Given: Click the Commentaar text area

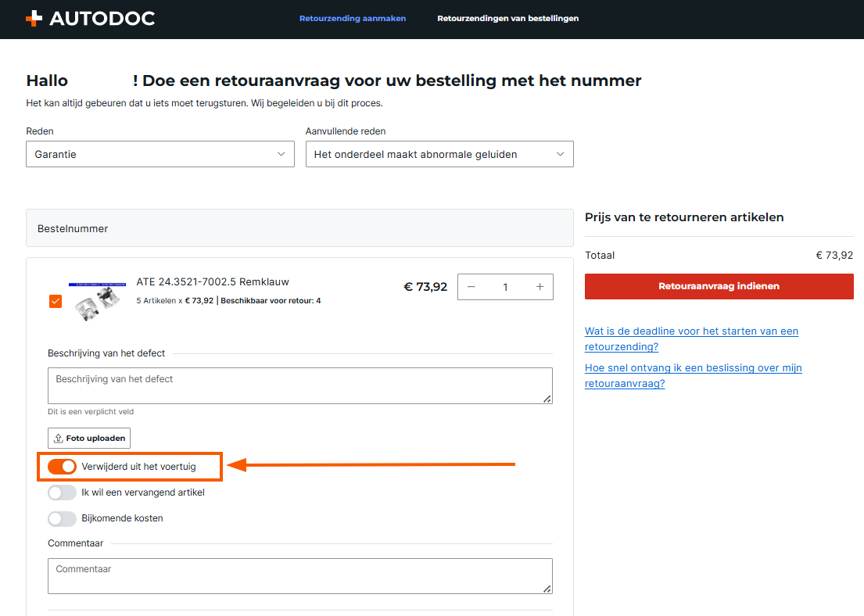Looking at the screenshot, I should point(299,576).
